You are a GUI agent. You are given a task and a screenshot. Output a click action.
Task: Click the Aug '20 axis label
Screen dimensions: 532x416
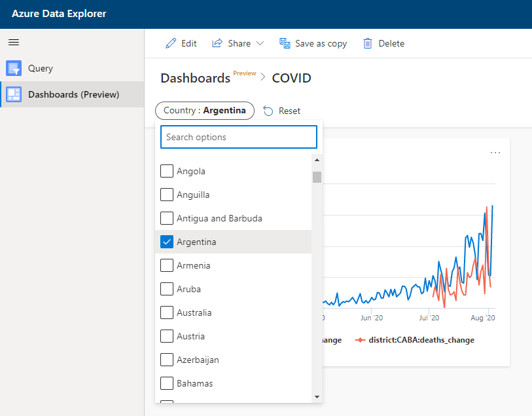pos(483,318)
